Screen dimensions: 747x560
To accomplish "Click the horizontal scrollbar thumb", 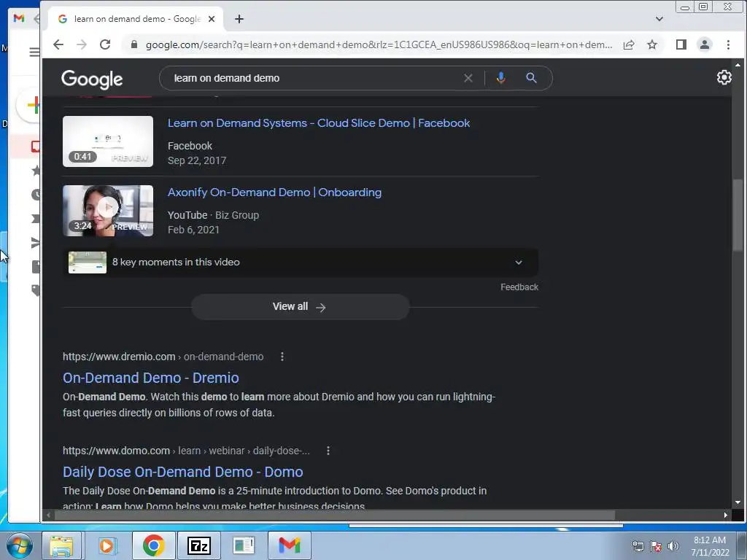I will pos(335,516).
